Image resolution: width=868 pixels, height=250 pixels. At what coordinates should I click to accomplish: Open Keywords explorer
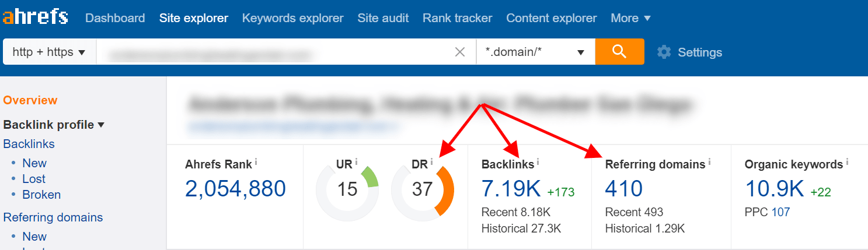click(292, 18)
